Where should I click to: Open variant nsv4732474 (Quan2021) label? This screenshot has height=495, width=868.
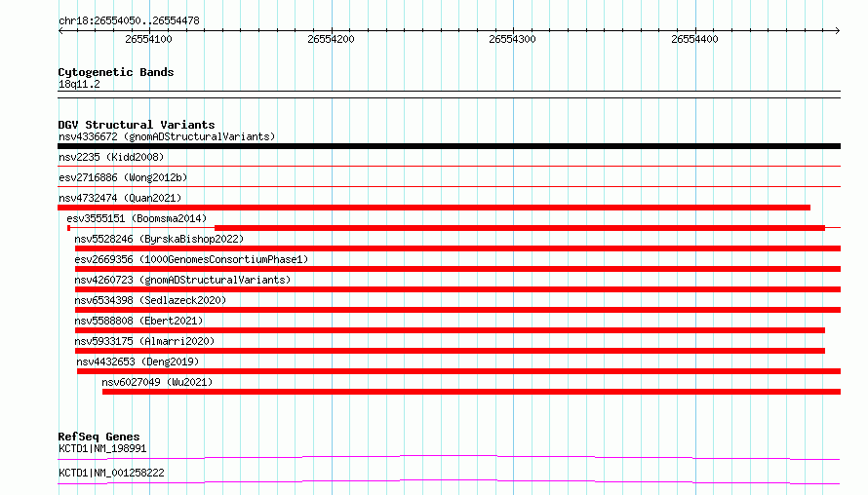(120, 198)
